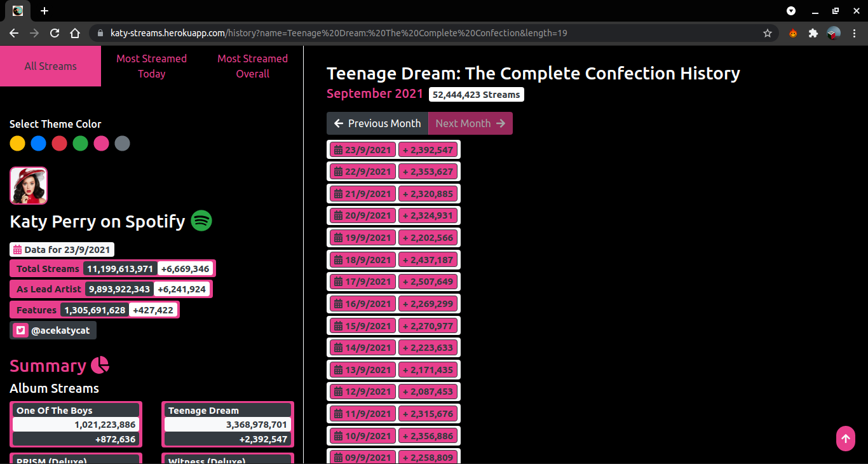Select the red theme color
868x464 pixels.
point(59,144)
